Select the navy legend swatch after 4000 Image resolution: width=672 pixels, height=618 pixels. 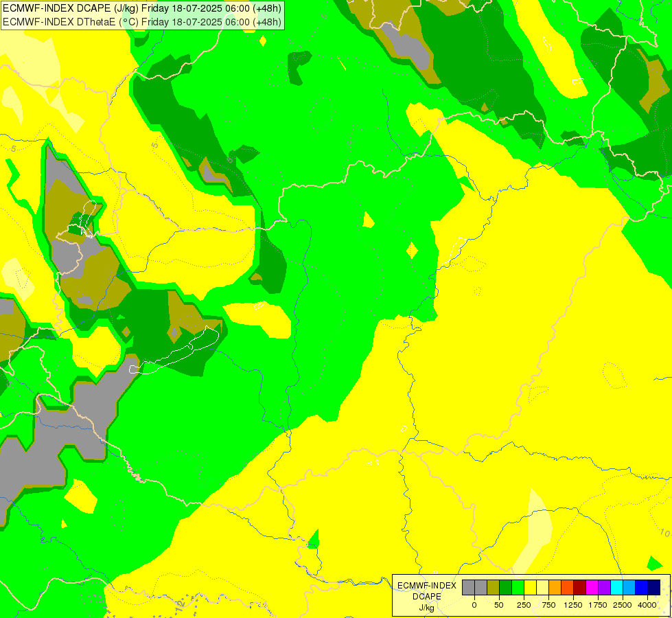click(x=653, y=587)
